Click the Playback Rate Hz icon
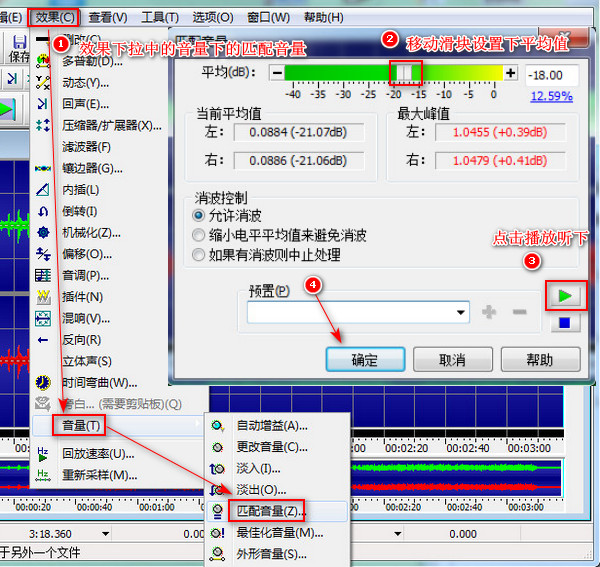Viewport: 600px width, 567px height. (43, 454)
